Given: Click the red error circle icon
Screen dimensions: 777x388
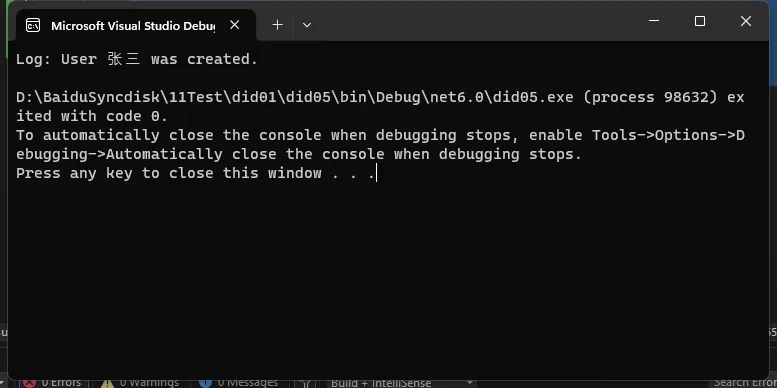Looking at the screenshot, I should coord(30,384).
